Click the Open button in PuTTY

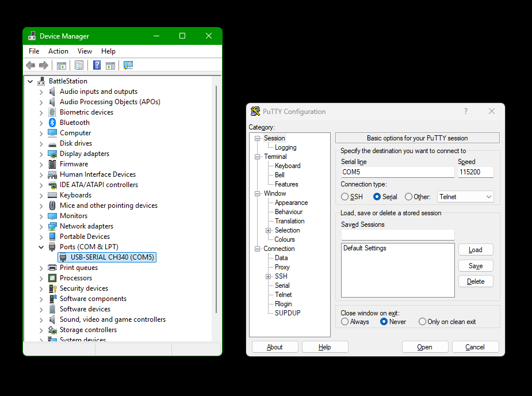click(x=425, y=347)
